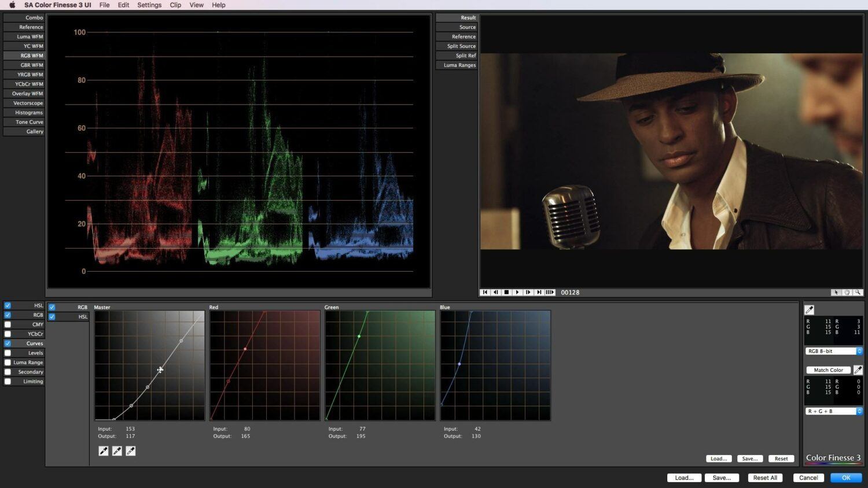868x488 pixels.
Task: Show the Source view in viewer
Action: click(457, 27)
